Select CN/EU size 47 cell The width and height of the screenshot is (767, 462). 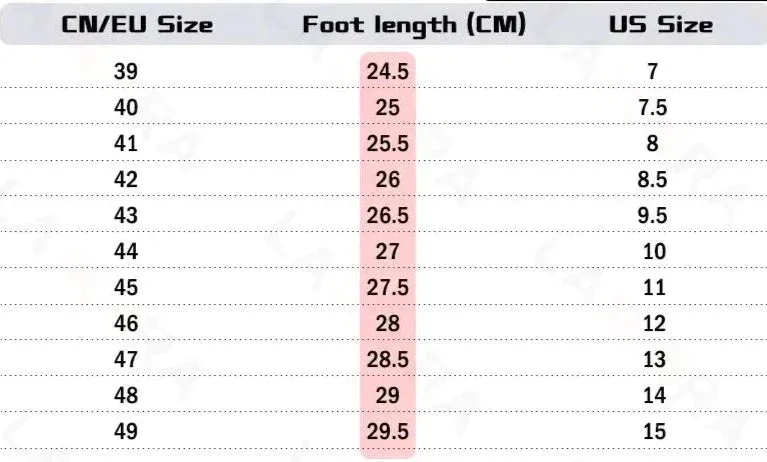(126, 360)
